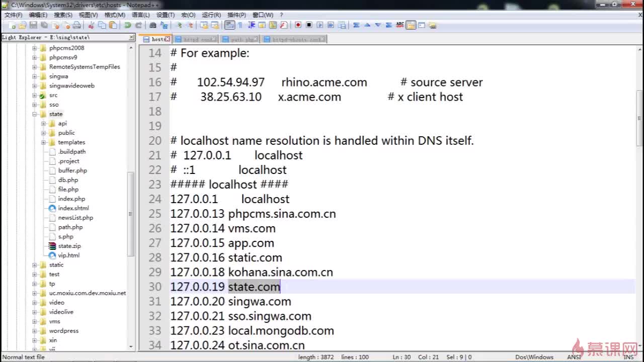The height and width of the screenshot is (362, 644).
Task: Click the Stop Recording macro square
Action: pyautogui.click(x=309, y=25)
